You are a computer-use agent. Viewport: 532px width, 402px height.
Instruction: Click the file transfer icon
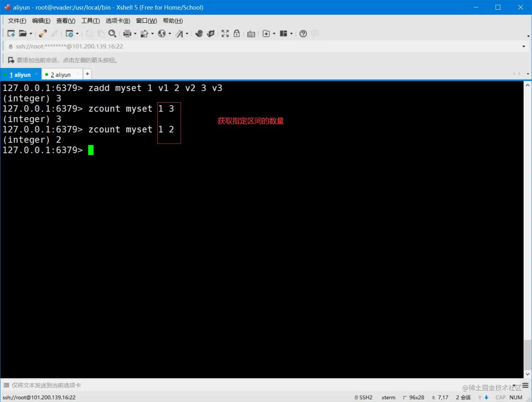[144, 34]
